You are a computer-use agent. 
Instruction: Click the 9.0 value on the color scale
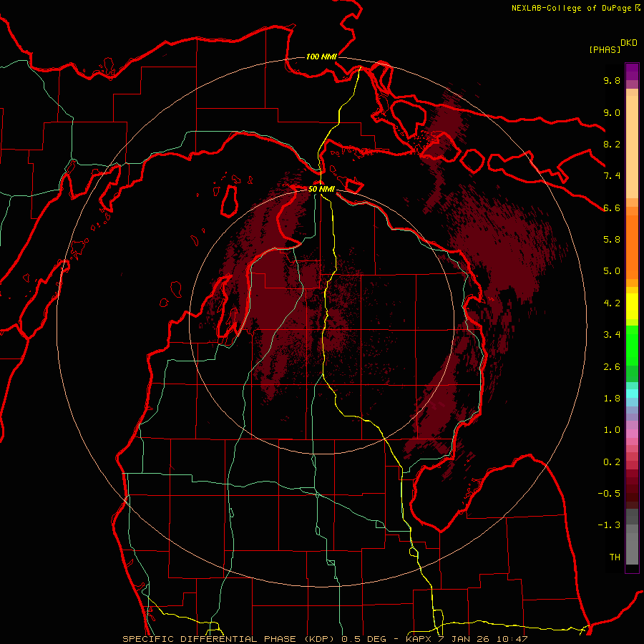pyautogui.click(x=612, y=112)
